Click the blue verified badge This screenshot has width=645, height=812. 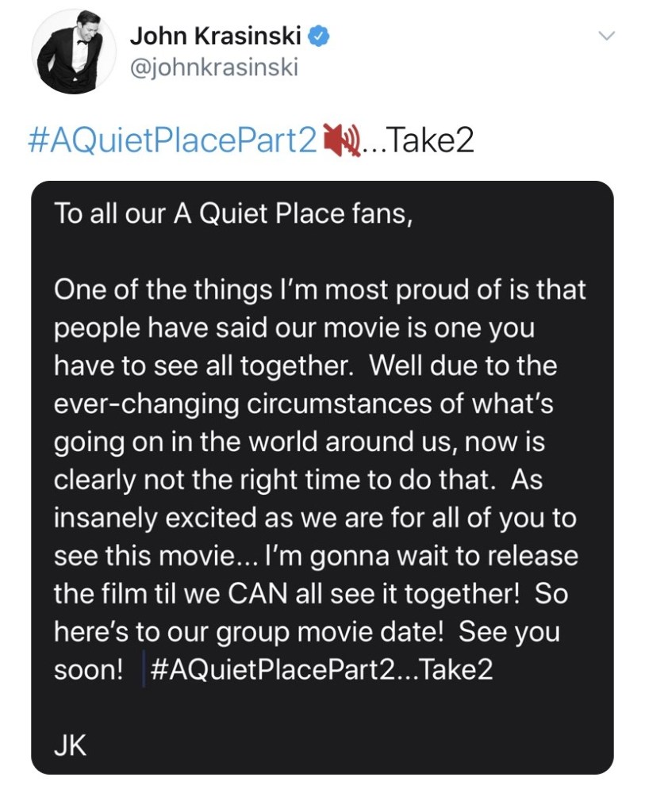(x=318, y=35)
